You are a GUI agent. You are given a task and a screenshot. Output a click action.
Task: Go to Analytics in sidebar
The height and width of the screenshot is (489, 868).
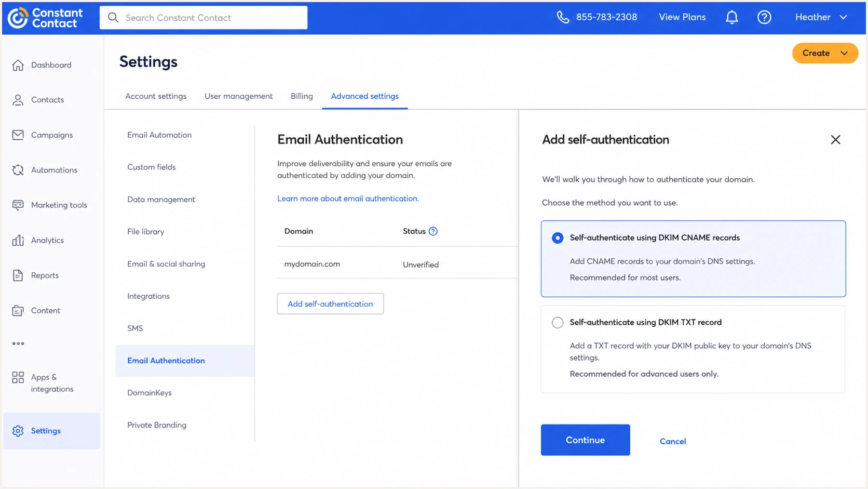pos(47,240)
